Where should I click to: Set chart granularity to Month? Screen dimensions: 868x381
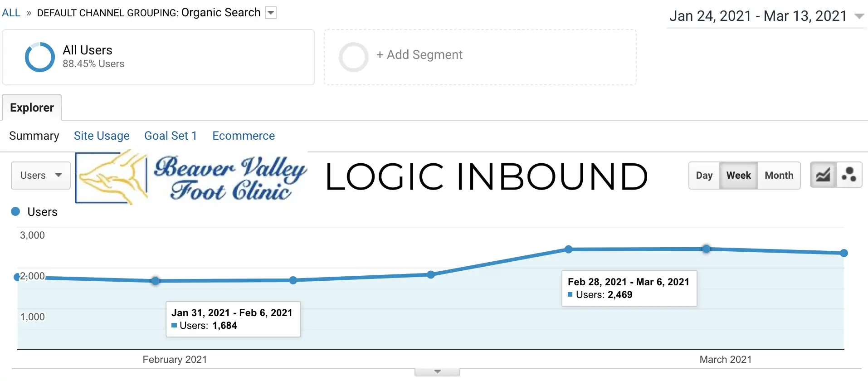click(779, 176)
